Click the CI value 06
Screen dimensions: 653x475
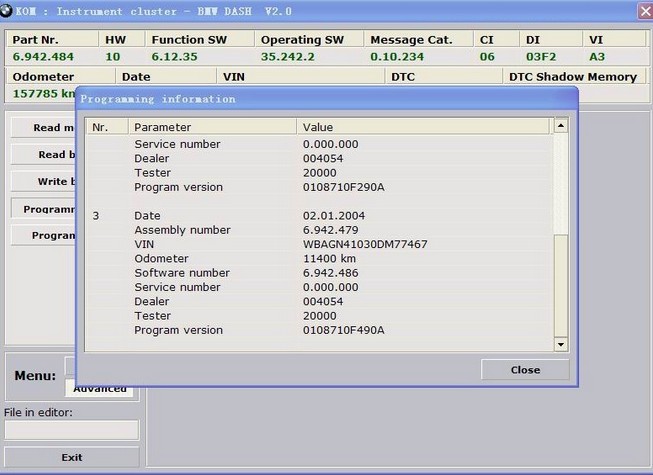tap(487, 57)
